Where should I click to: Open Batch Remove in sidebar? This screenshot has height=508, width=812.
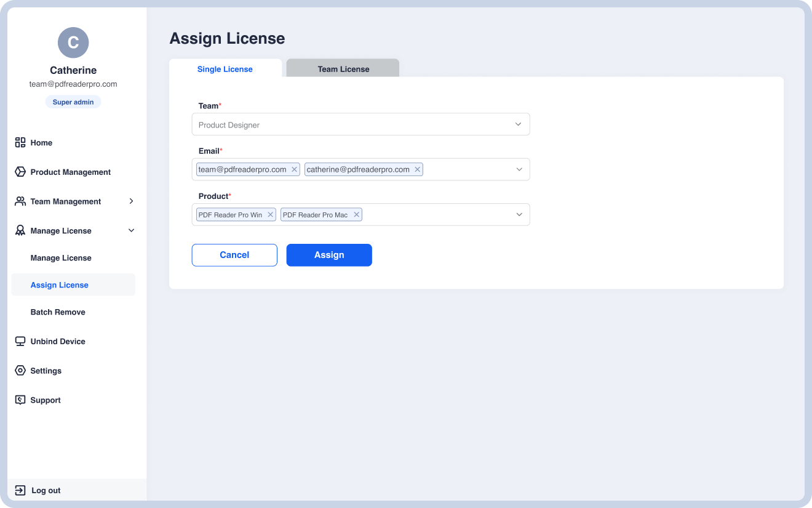click(x=58, y=312)
